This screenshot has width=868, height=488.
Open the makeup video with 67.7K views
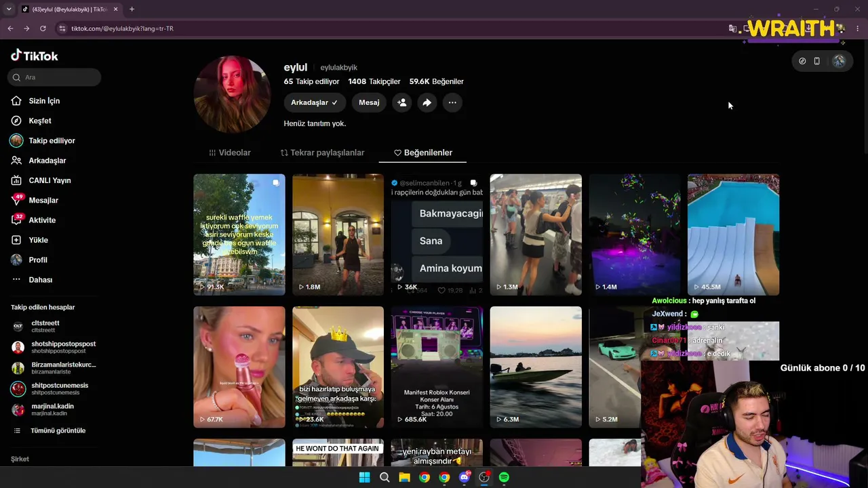(239, 367)
